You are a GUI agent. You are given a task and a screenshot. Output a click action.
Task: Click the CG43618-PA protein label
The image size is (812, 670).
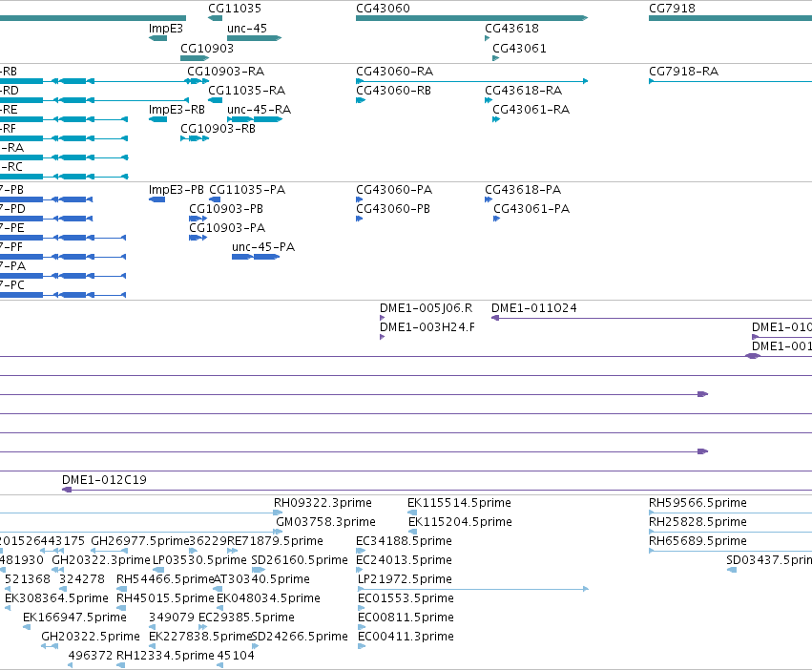[523, 190]
